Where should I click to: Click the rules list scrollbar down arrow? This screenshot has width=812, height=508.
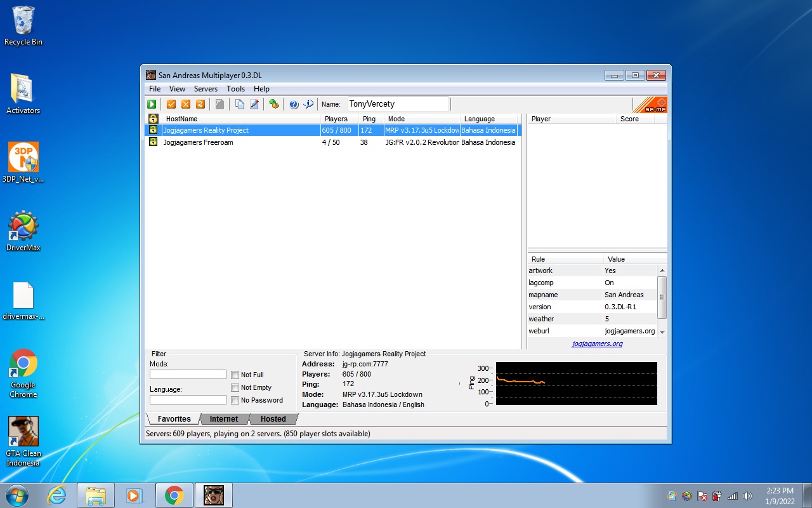[662, 332]
